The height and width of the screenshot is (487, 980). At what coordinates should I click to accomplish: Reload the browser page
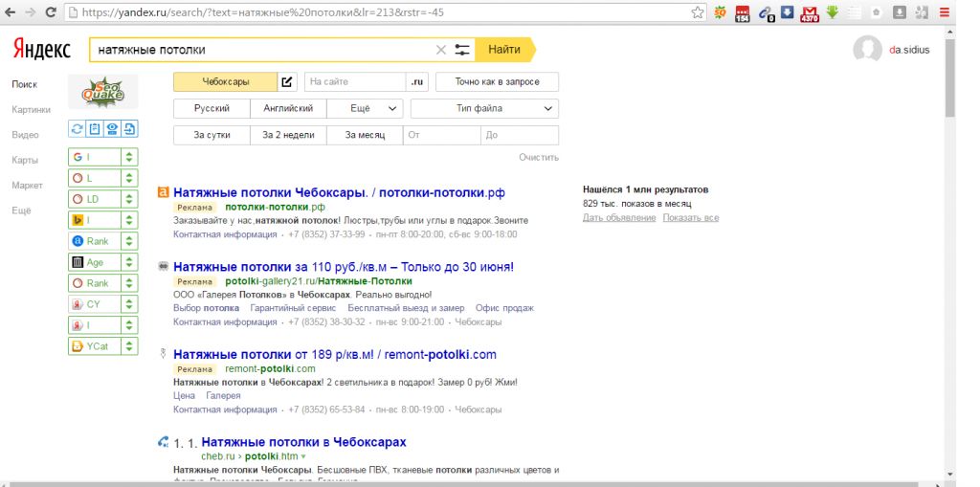[x=51, y=13]
